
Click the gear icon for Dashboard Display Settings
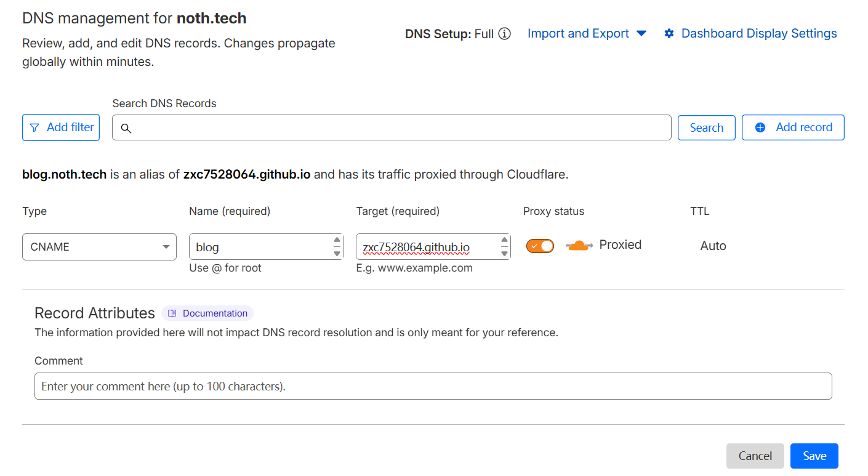(x=669, y=34)
